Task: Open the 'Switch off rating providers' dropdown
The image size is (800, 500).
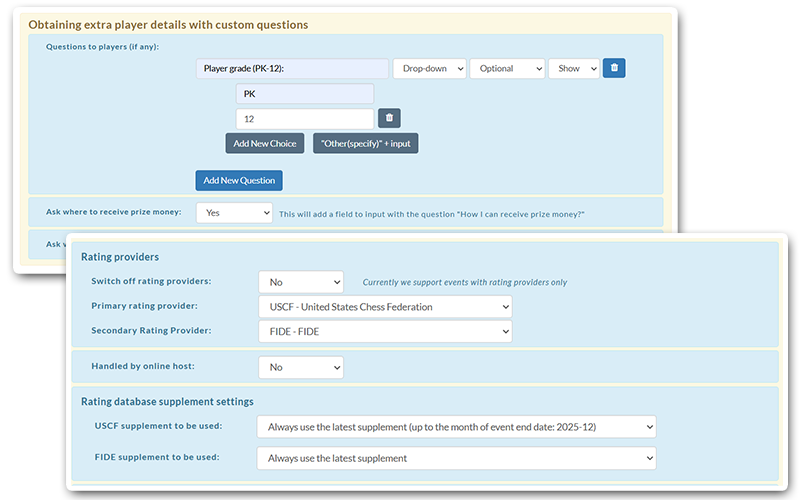Action: (x=300, y=282)
